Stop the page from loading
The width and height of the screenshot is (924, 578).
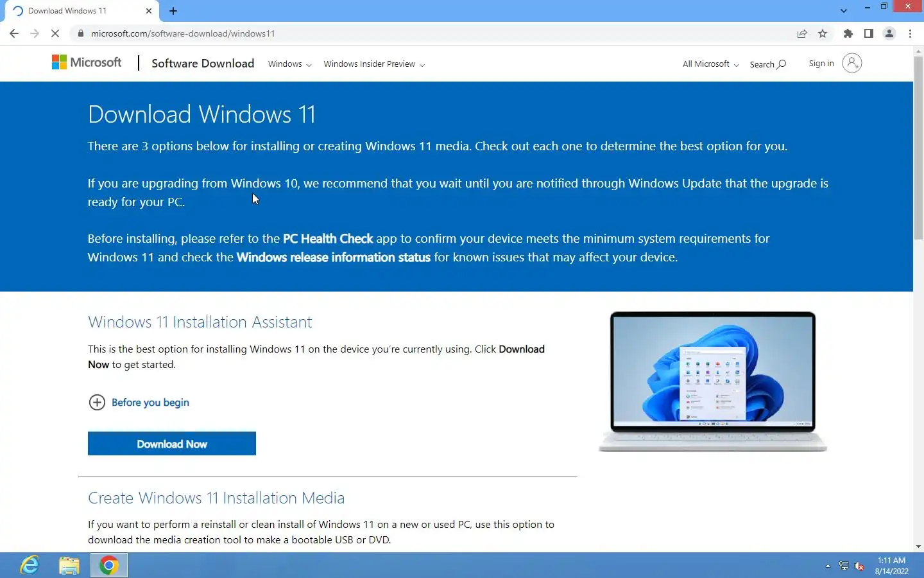tap(55, 33)
